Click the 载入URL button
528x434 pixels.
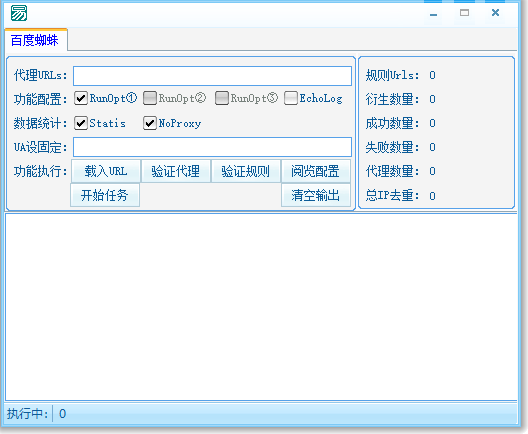pos(106,171)
